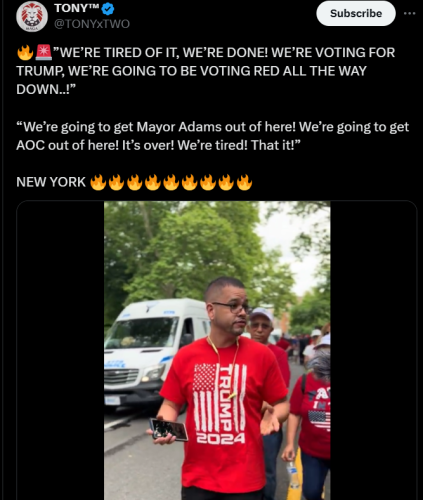The height and width of the screenshot is (500, 423).
Task: Click the black bar left of video
Action: click(x=60, y=350)
